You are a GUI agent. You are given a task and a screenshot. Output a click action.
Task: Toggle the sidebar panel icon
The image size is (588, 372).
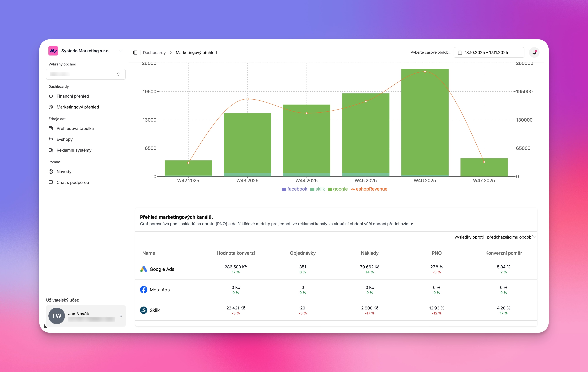coord(135,53)
